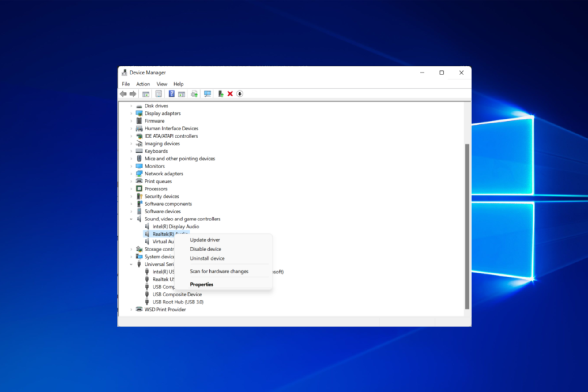Click the Forward navigation arrow icon
This screenshot has width=588, height=392.
[x=133, y=94]
